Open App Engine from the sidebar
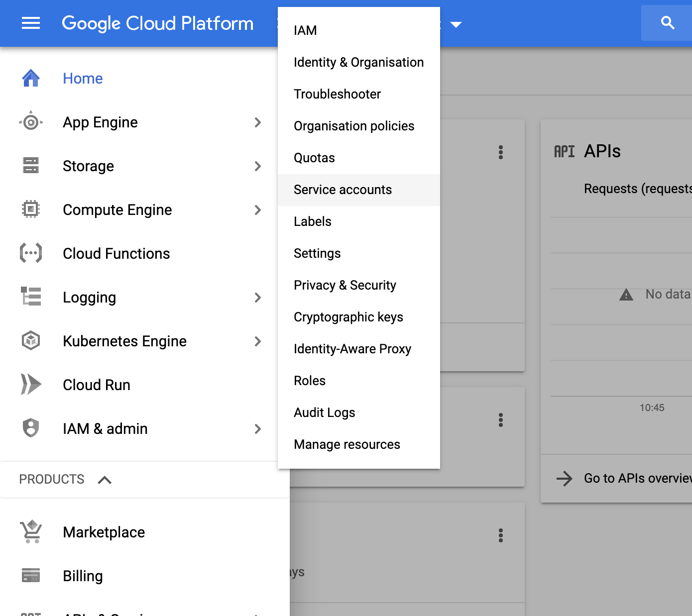This screenshot has width=692, height=616. (x=100, y=122)
